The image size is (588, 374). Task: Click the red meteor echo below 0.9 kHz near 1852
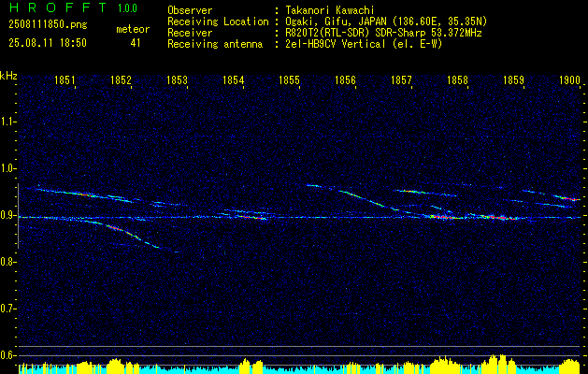pyautogui.click(x=115, y=228)
